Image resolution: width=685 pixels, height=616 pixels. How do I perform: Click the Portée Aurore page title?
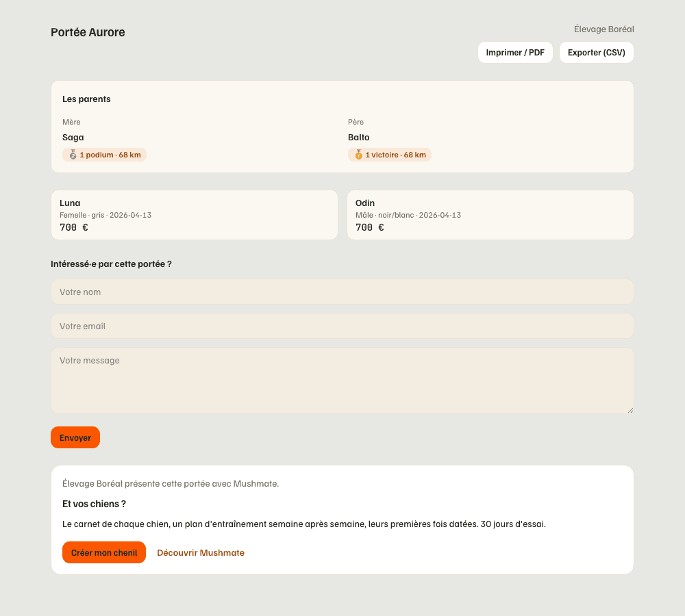tap(88, 32)
